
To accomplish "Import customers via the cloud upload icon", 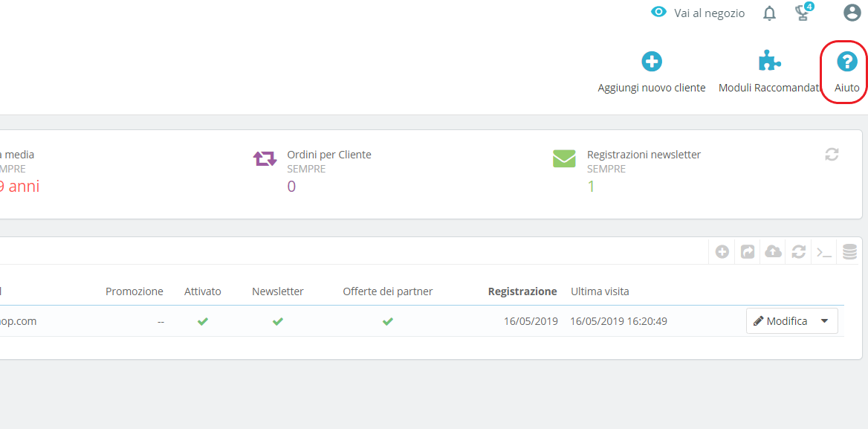I will [x=773, y=251].
